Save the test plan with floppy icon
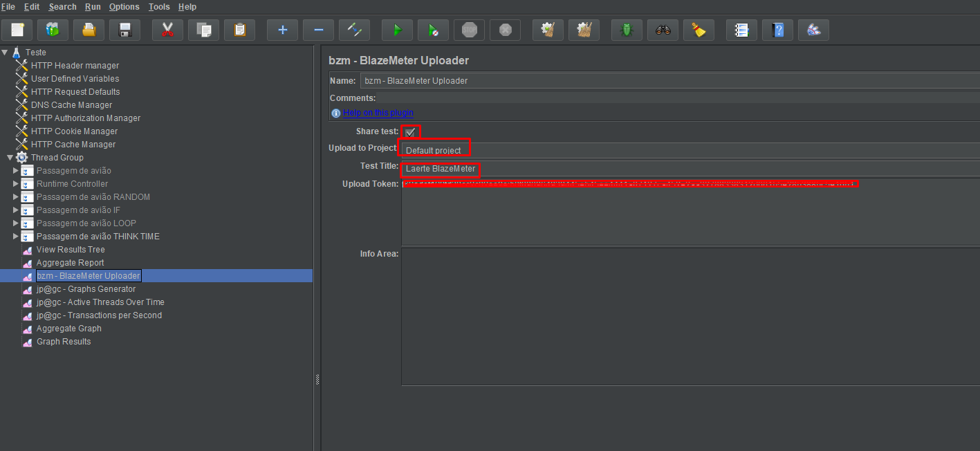This screenshot has width=980, height=451. (124, 30)
